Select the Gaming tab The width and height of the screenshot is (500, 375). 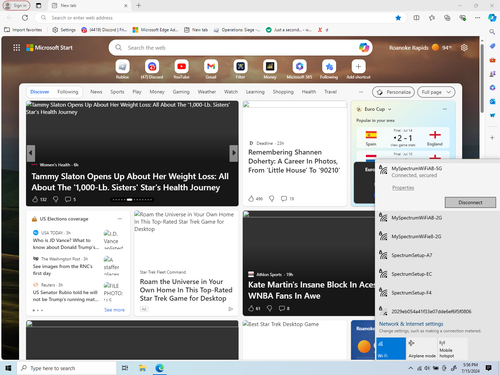tap(181, 92)
